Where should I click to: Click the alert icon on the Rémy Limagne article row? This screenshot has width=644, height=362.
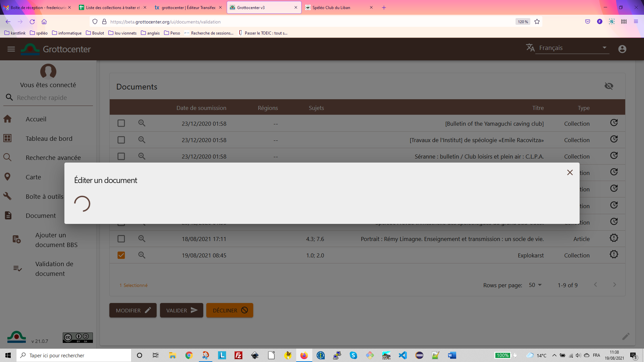pos(614,238)
